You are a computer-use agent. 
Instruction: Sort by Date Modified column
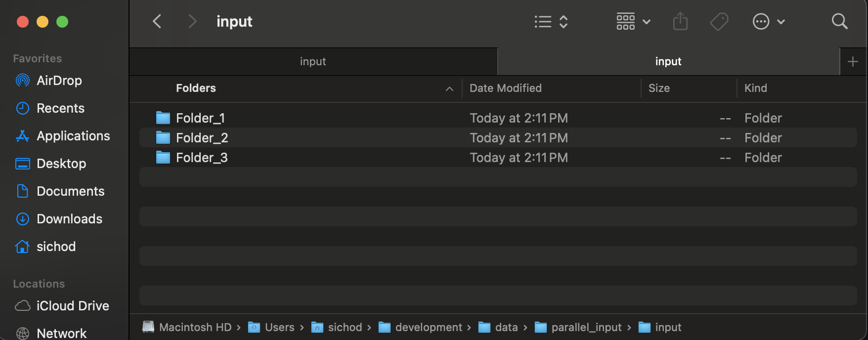(506, 88)
